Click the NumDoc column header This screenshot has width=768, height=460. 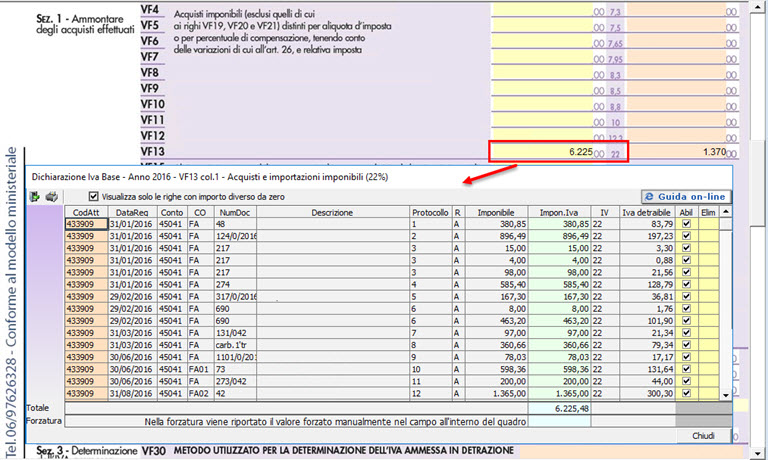pos(235,213)
